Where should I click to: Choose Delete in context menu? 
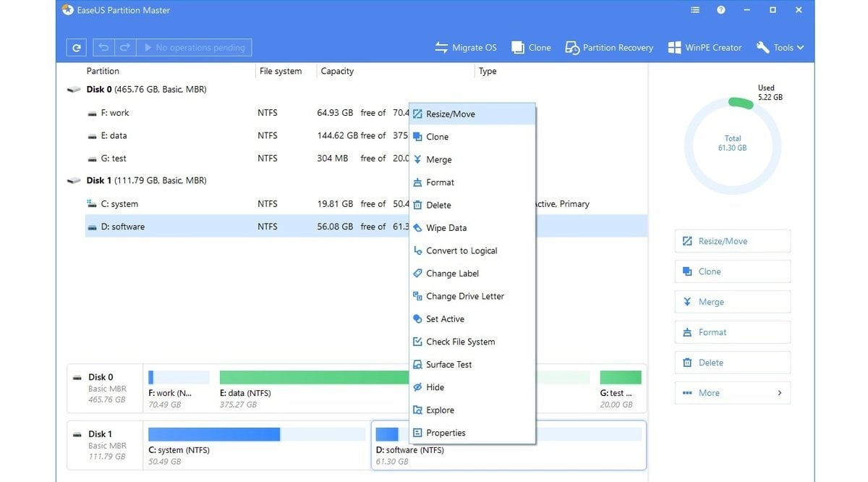pyautogui.click(x=472, y=206)
